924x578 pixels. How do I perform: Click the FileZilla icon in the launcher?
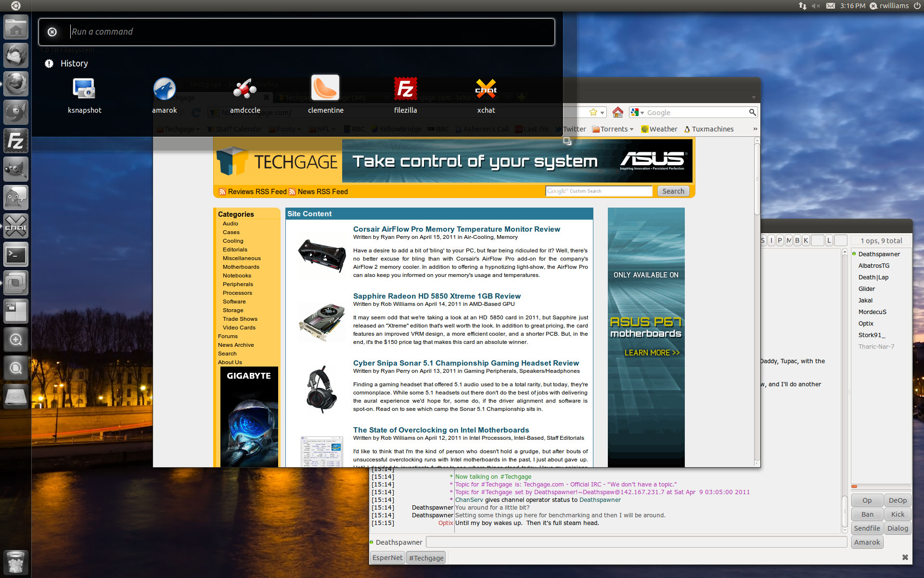16,141
